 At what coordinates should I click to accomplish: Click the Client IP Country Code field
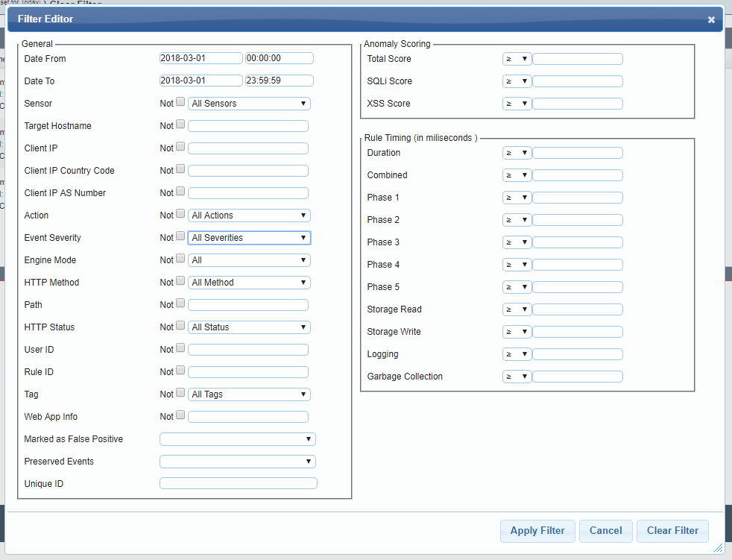click(248, 171)
